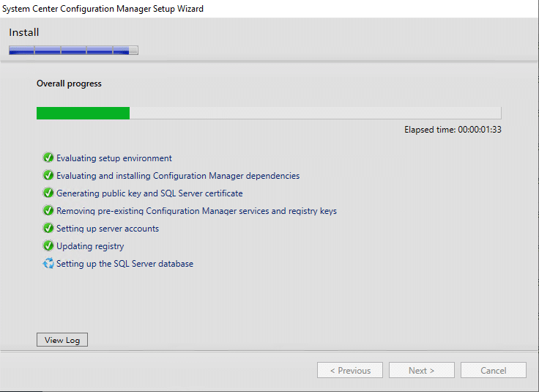Select 'Removing pre-existing Configuration Manager services' text

[196, 211]
